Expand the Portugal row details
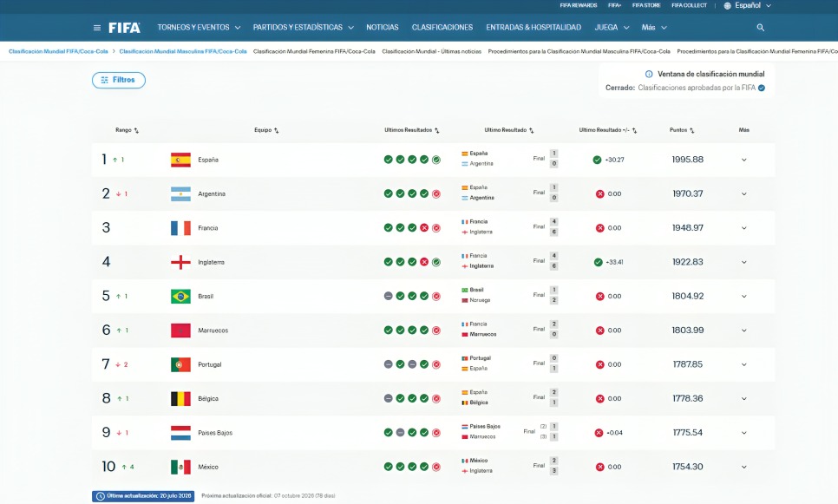This screenshot has height=504, width=838. tap(744, 364)
